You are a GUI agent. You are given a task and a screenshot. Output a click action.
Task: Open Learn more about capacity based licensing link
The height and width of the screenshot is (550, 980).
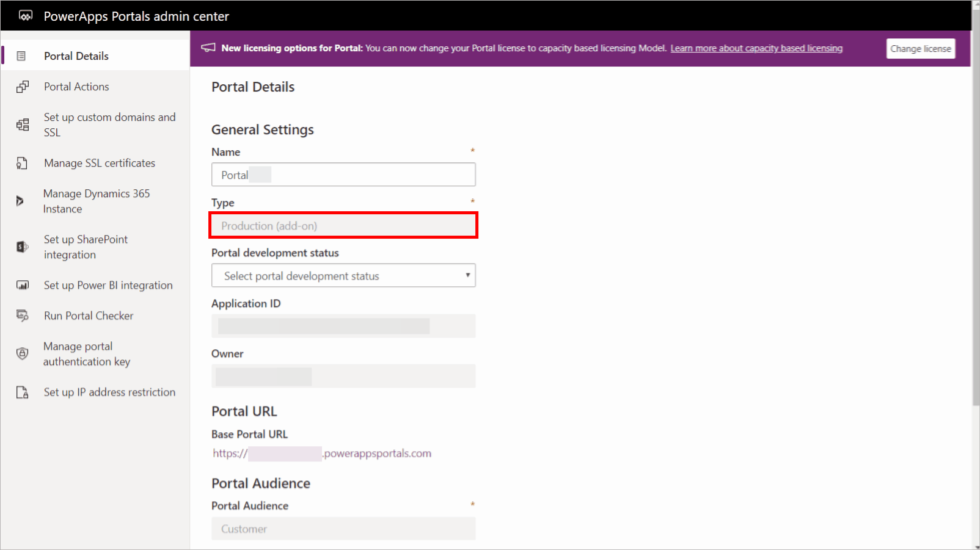[756, 48]
